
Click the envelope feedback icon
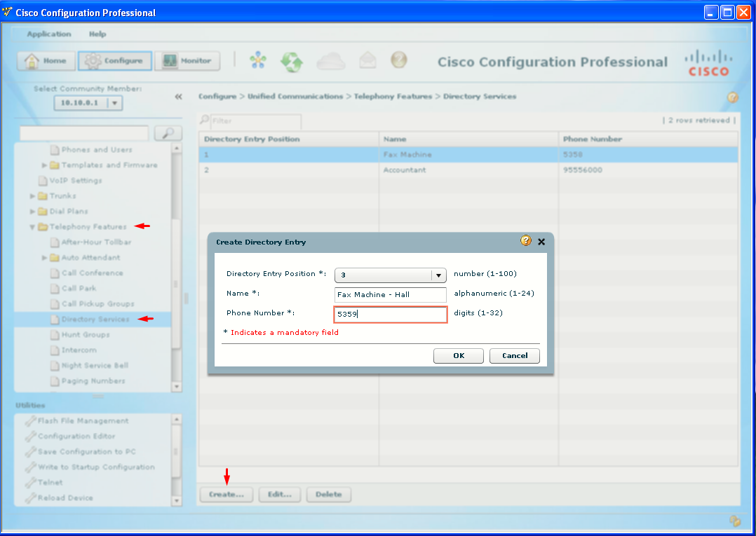click(x=368, y=61)
